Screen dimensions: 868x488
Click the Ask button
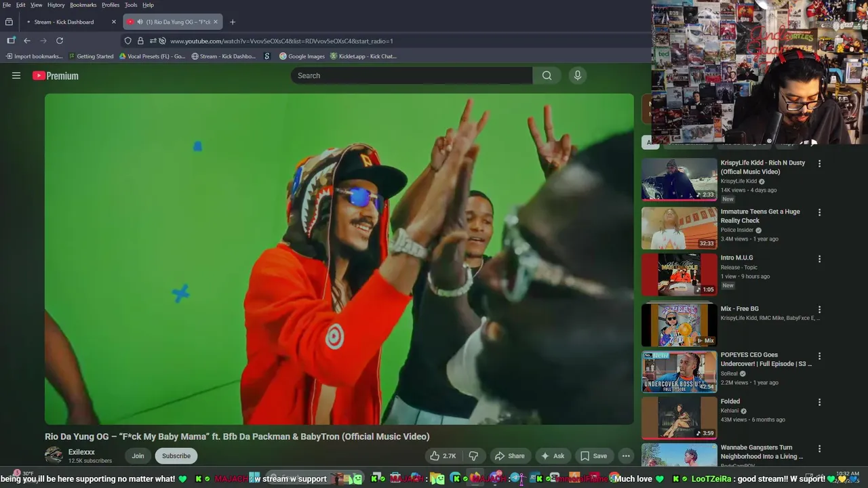pyautogui.click(x=553, y=456)
